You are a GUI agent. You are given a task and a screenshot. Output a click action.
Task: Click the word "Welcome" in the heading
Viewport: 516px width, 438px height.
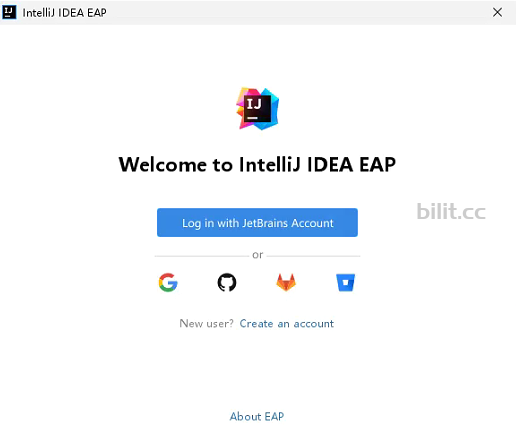click(x=163, y=165)
